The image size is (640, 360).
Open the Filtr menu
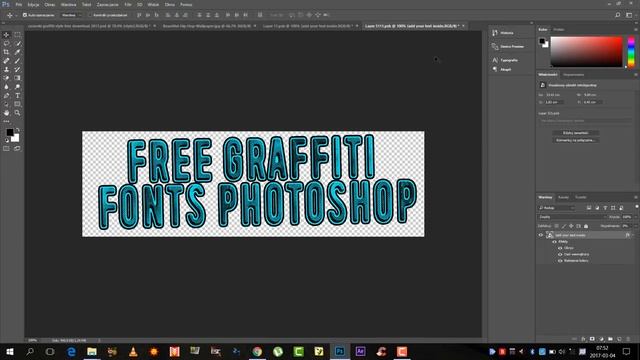pyautogui.click(x=128, y=4)
